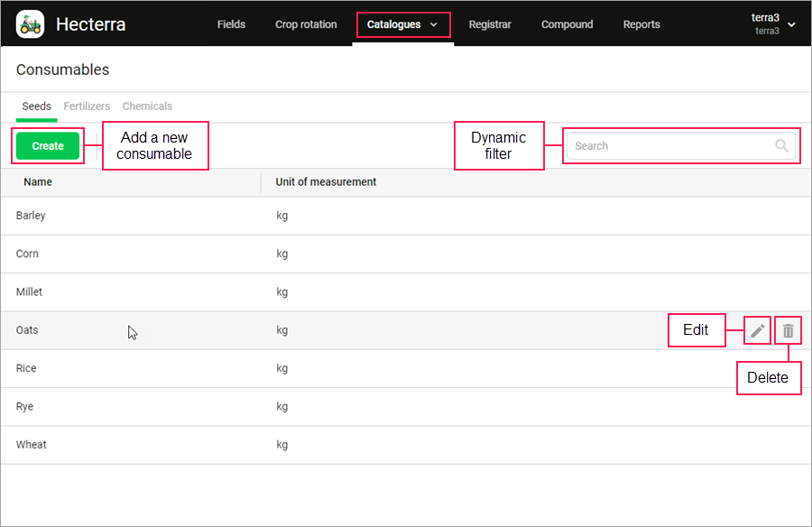Click the kg unit in Wheat row
The width and height of the screenshot is (812, 527).
(281, 445)
